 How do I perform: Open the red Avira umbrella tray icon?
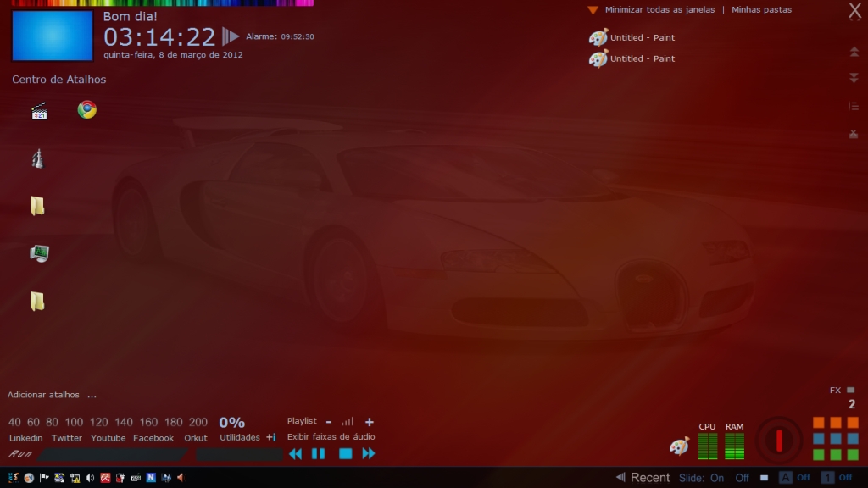point(105,478)
